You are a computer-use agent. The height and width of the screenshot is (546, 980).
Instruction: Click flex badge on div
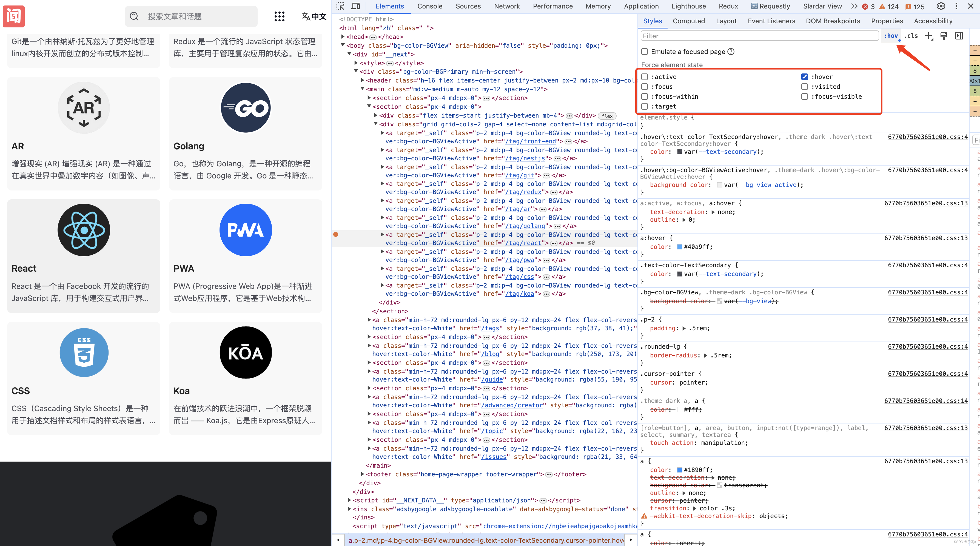tap(607, 116)
